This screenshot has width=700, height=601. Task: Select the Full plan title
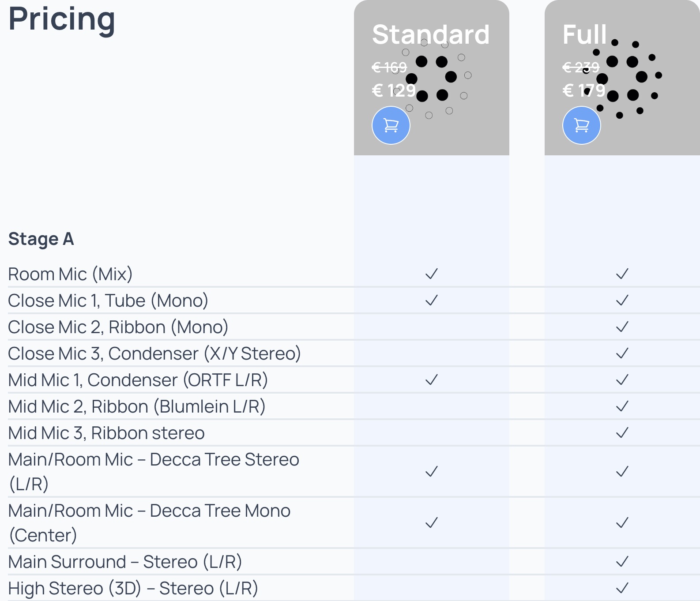pyautogui.click(x=585, y=34)
